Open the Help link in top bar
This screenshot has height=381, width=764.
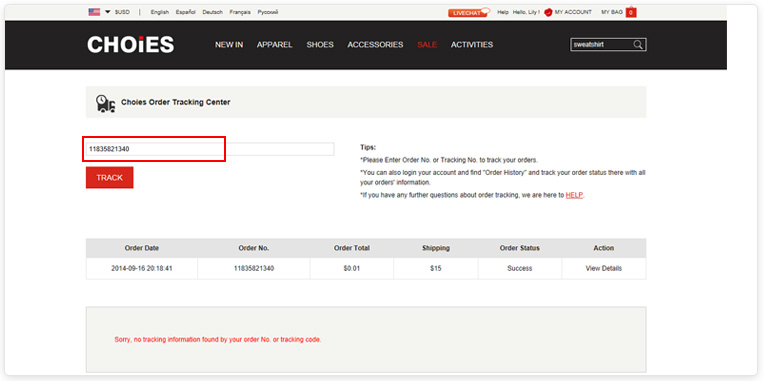(x=503, y=12)
